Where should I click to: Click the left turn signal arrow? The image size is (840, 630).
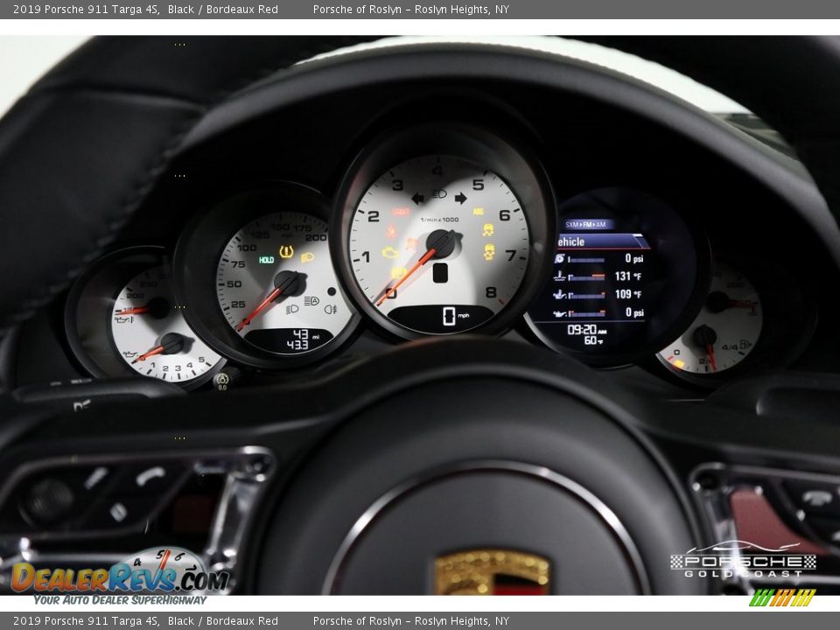pos(418,199)
